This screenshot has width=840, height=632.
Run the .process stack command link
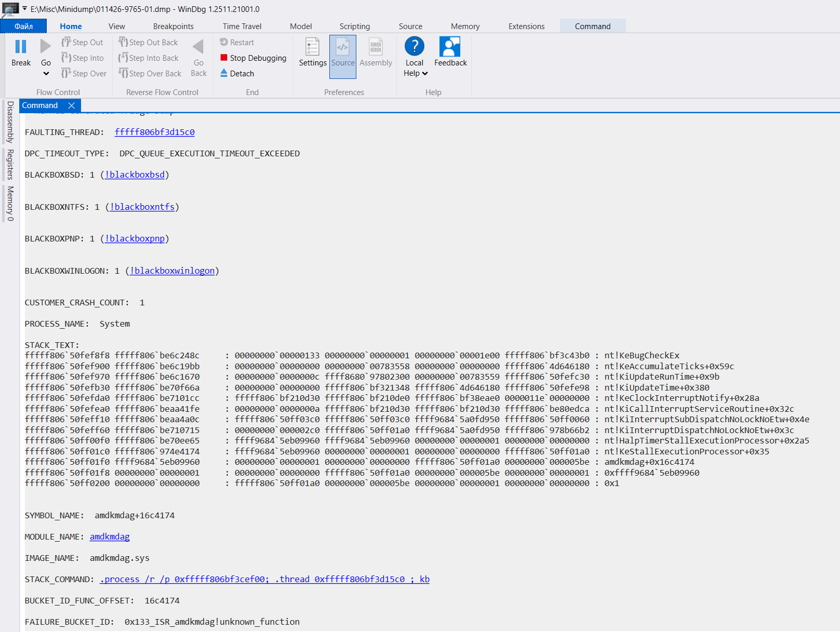coord(265,580)
